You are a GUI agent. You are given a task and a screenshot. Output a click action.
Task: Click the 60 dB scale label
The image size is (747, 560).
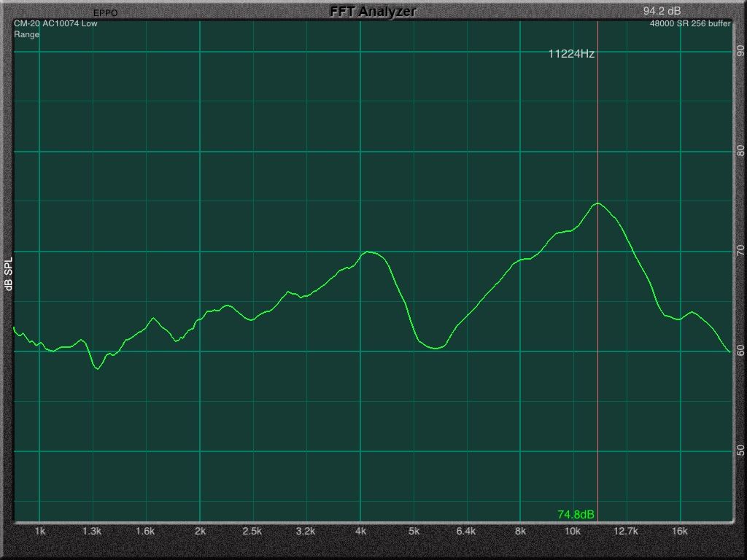pyautogui.click(x=740, y=351)
